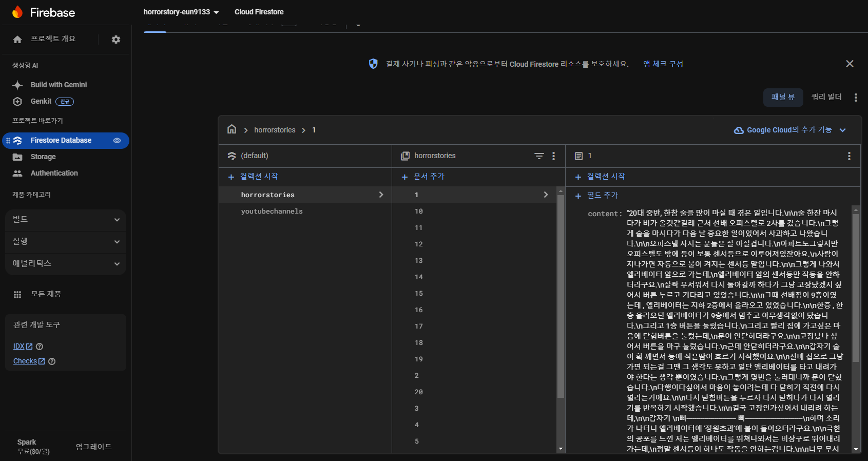The image size is (868, 461).
Task: Open filter icon for horrorstories collection
Action: coord(539,156)
